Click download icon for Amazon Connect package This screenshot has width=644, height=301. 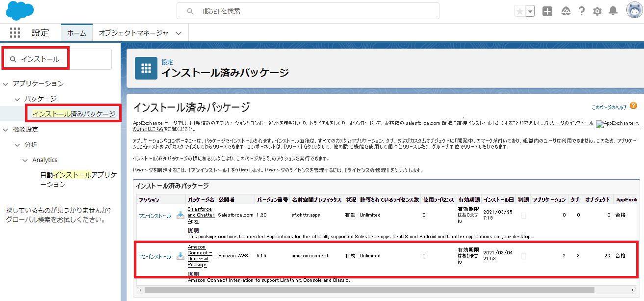pos(180,256)
